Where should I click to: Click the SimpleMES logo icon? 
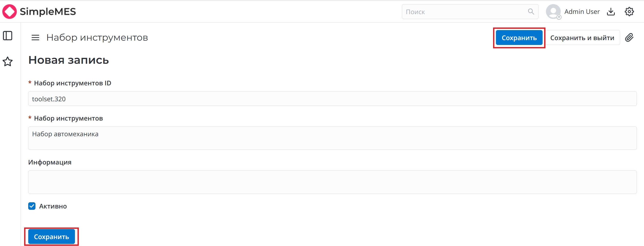tap(9, 12)
